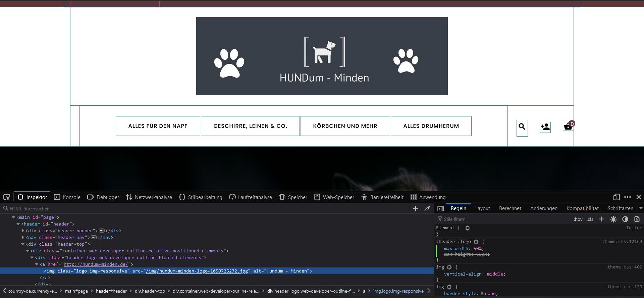Switch to the Debugger tab
The height and width of the screenshot is (298, 644).
[103, 197]
